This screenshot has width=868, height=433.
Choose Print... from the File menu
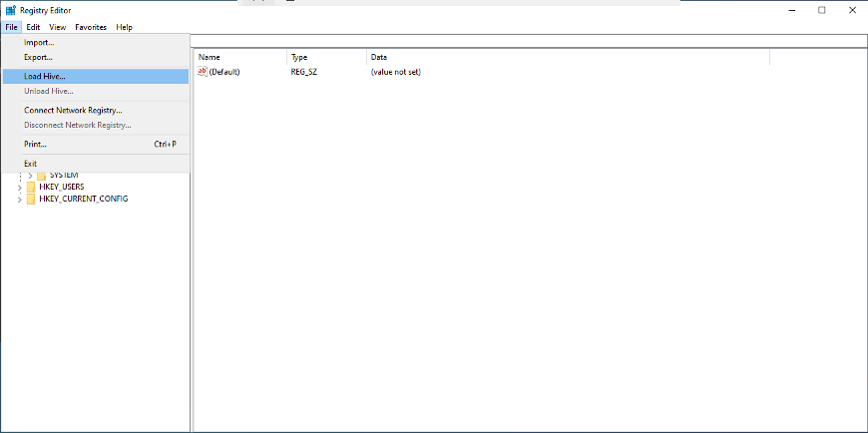pos(95,144)
